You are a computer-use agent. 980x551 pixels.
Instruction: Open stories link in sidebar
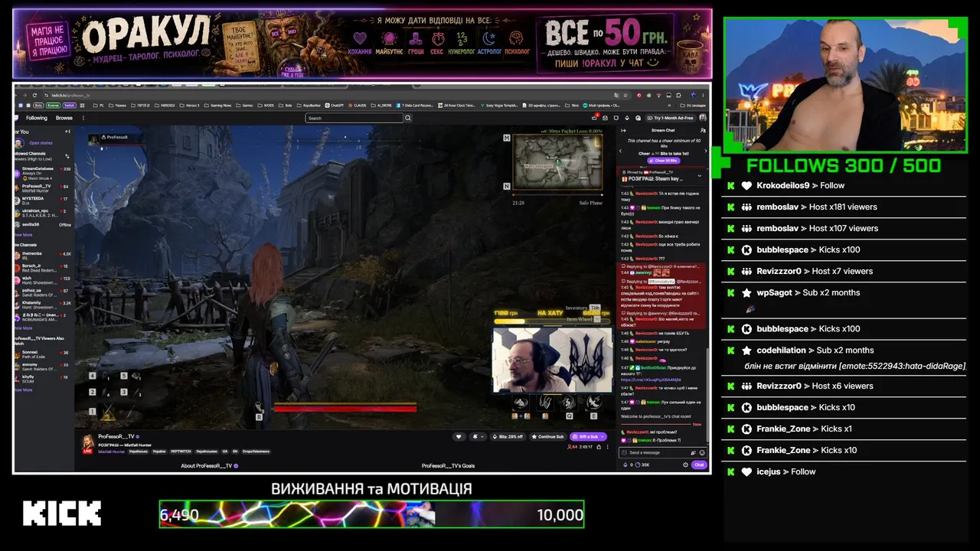41,143
